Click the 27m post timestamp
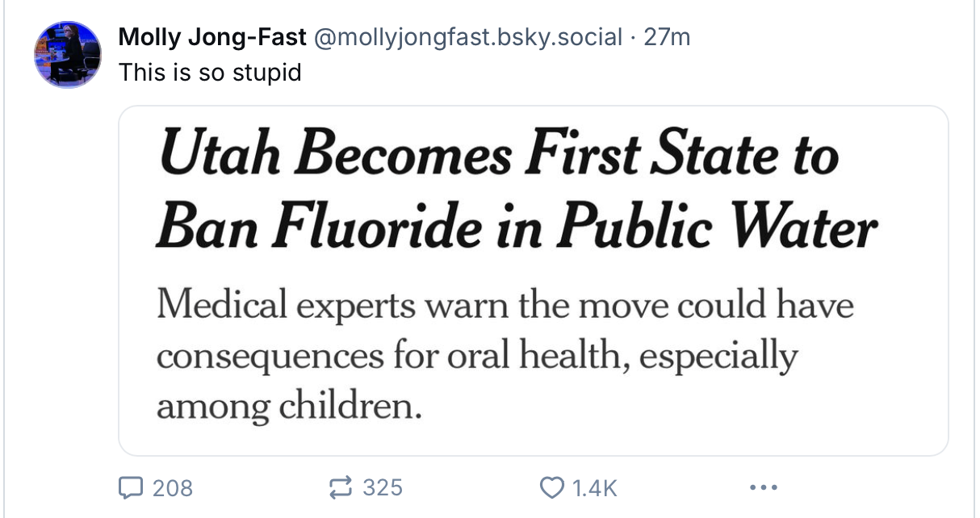 click(667, 37)
